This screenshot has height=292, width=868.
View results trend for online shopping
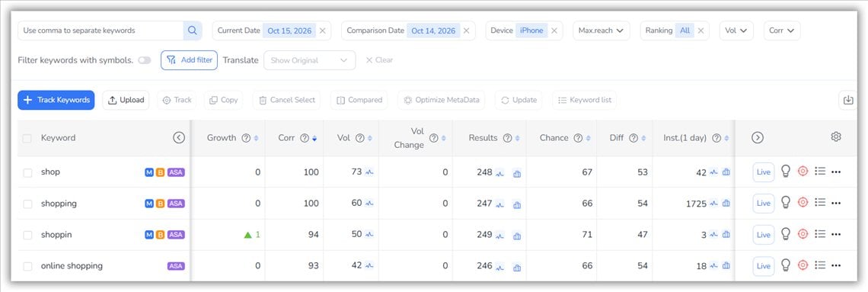point(499,268)
